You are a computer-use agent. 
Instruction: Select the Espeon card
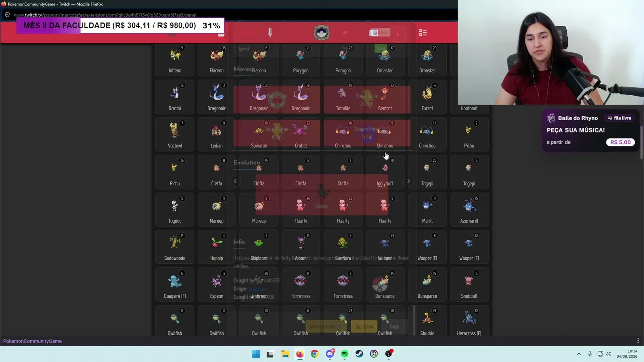pyautogui.click(x=217, y=286)
